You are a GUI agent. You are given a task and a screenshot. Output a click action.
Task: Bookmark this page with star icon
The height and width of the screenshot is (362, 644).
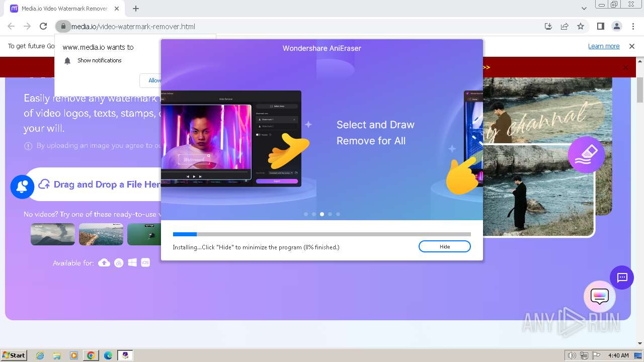581,26
